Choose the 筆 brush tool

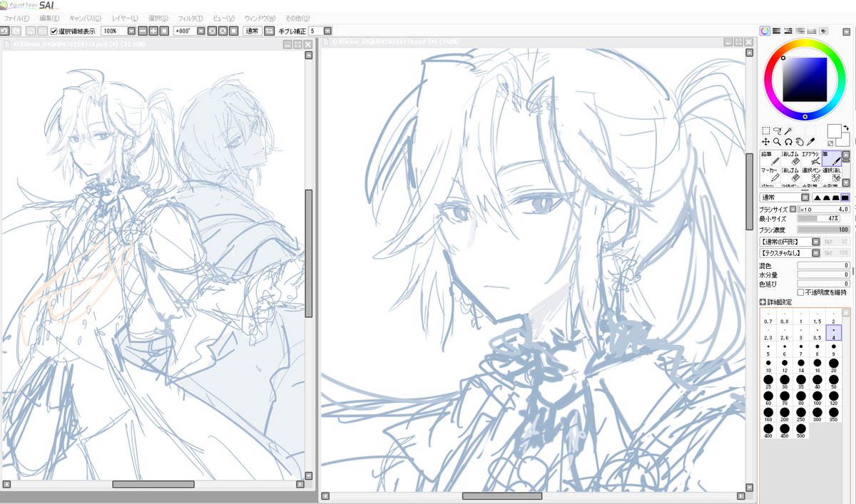(x=831, y=158)
